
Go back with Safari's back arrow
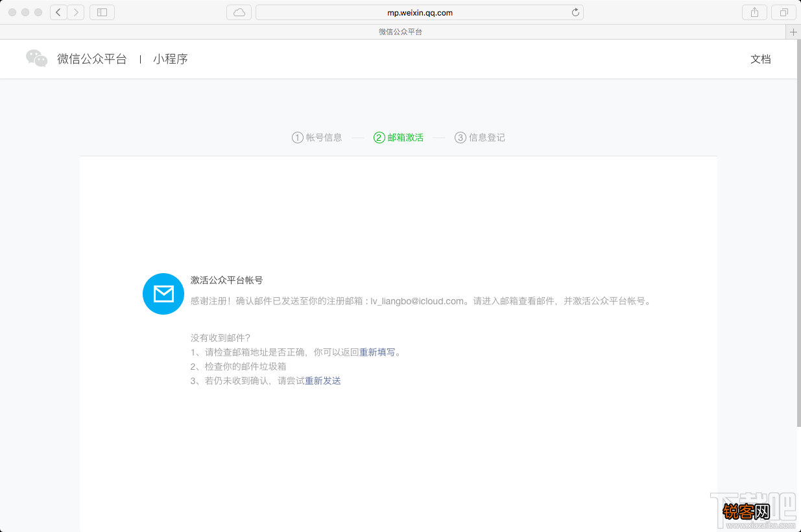[58, 12]
